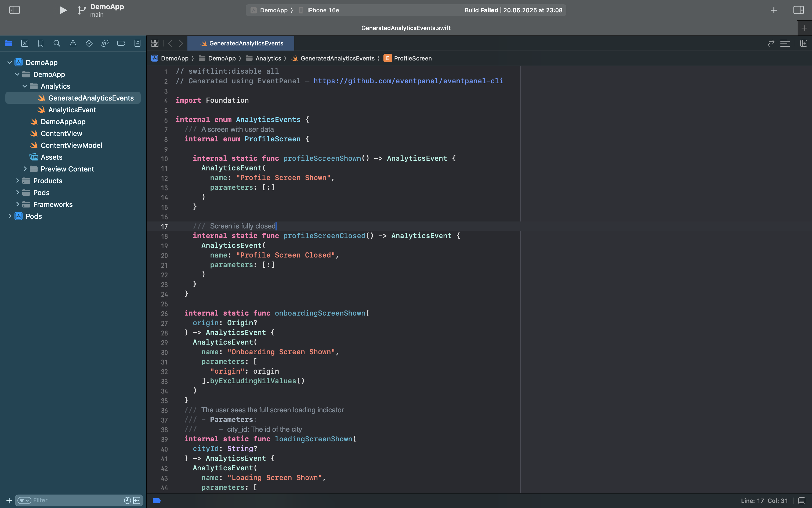Go forward to next file

click(x=181, y=43)
